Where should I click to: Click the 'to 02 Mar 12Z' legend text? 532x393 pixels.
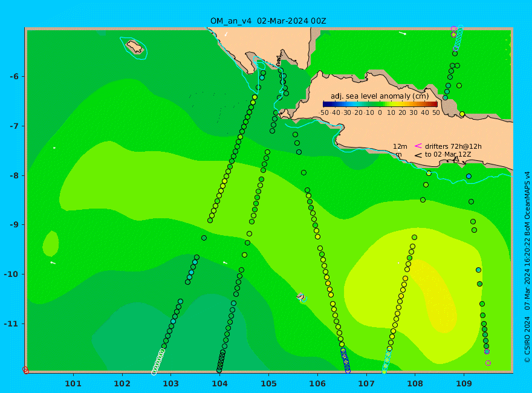pyautogui.click(x=447, y=154)
